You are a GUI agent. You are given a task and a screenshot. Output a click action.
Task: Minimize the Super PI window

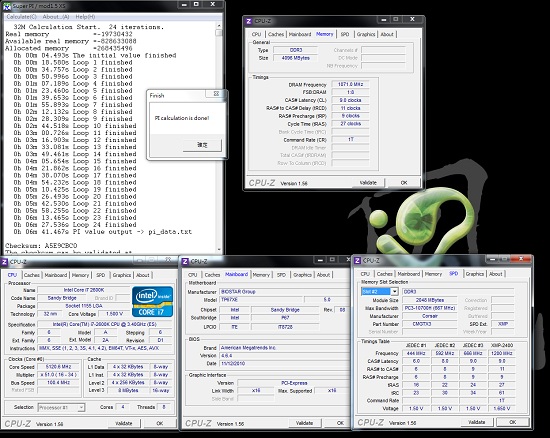[184, 4]
